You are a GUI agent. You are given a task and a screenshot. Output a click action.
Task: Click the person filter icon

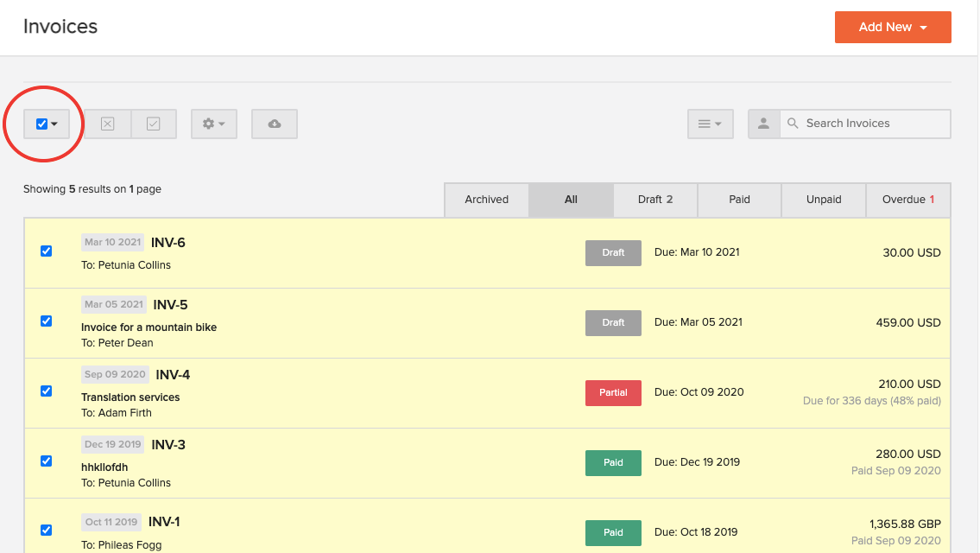tap(764, 124)
